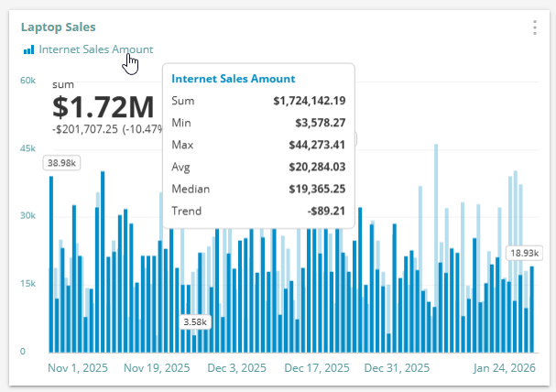Click the Nov 1, 2025 axis label

tap(78, 368)
